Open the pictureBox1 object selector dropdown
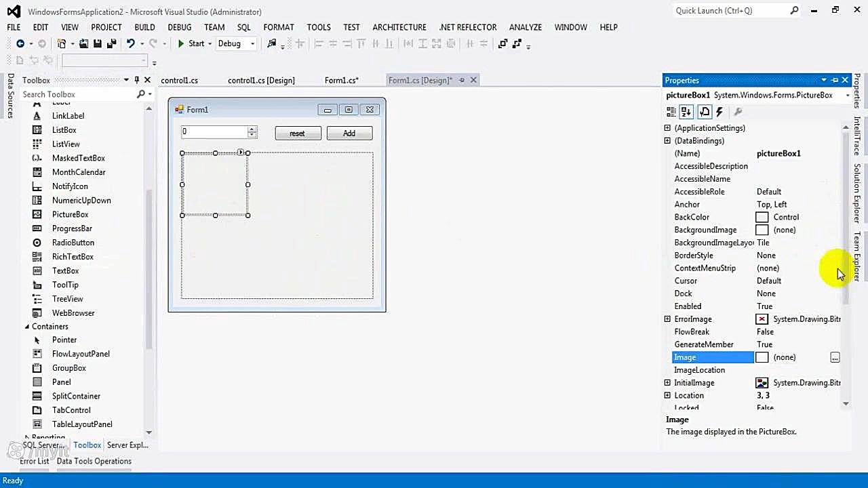The height and width of the screenshot is (488, 868). [x=847, y=96]
